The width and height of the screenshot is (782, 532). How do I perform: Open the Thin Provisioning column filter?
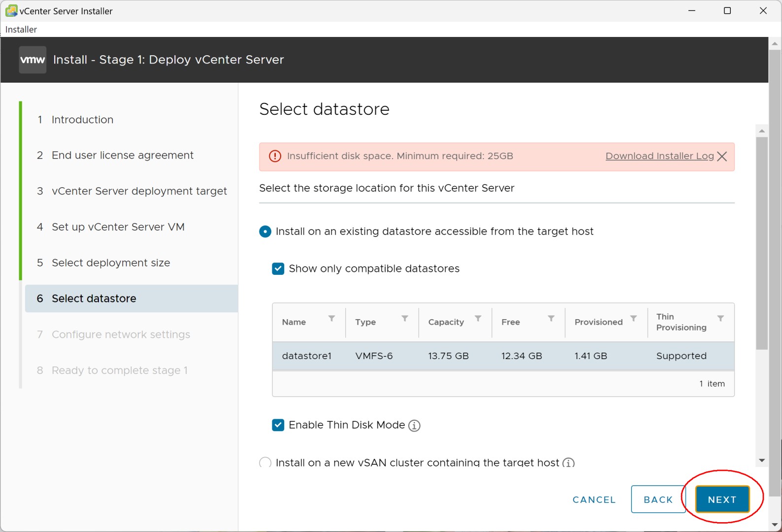click(x=720, y=318)
